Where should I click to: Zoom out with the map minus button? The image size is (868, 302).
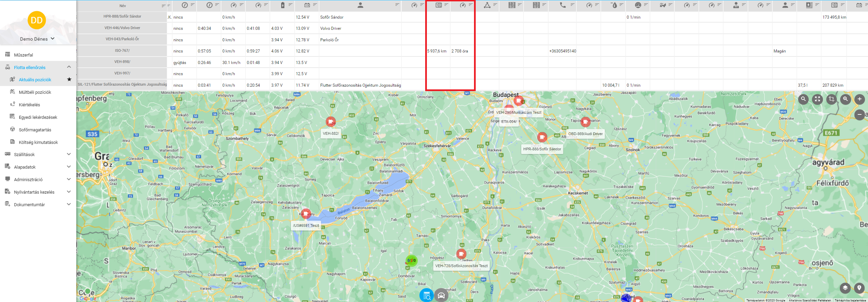pos(860,115)
